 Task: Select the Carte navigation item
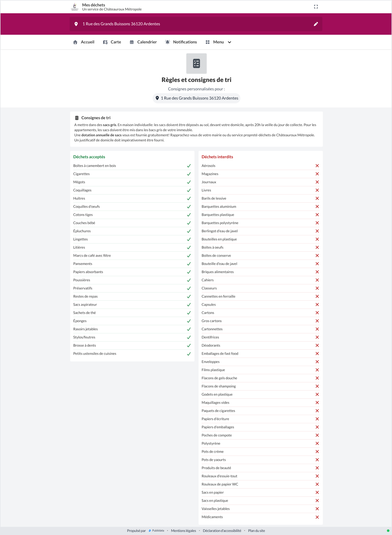(112, 42)
